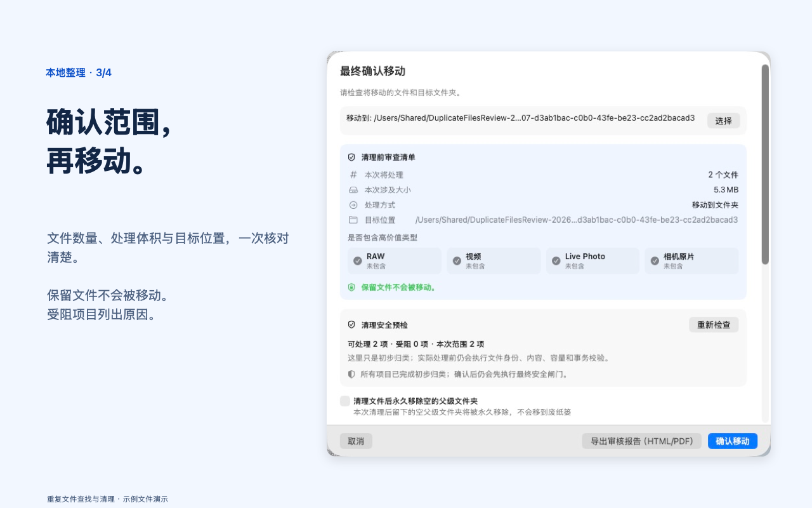Click the checkmark icon in the 视频 card
The height and width of the screenshot is (508, 812).
[x=457, y=261]
